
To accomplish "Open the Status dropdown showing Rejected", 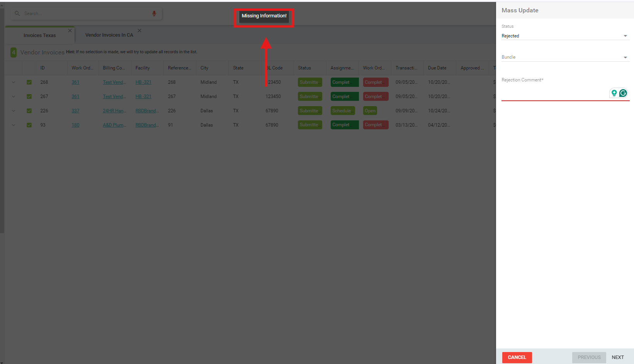I will click(565, 36).
